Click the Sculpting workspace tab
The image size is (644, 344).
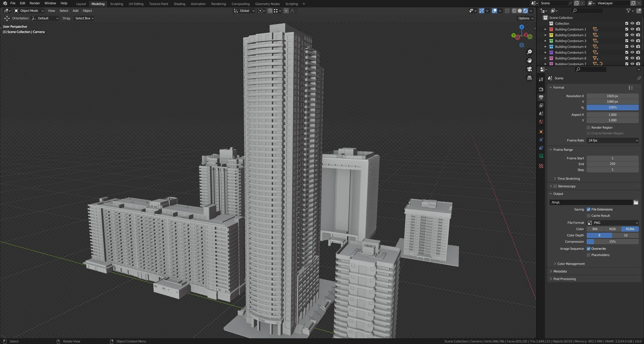tap(116, 4)
